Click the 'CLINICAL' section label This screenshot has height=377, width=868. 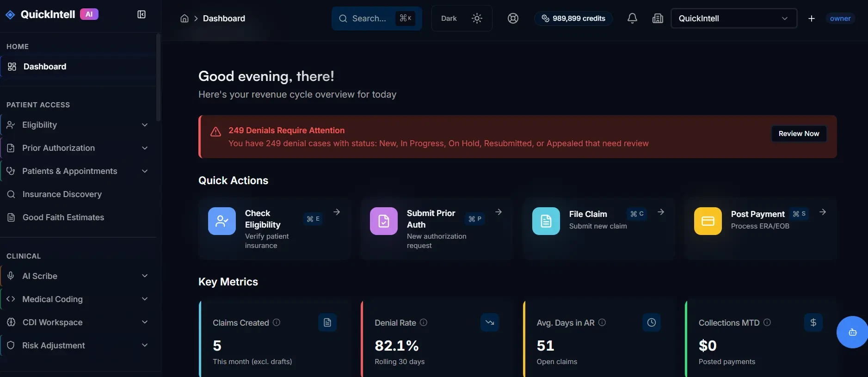(x=24, y=256)
